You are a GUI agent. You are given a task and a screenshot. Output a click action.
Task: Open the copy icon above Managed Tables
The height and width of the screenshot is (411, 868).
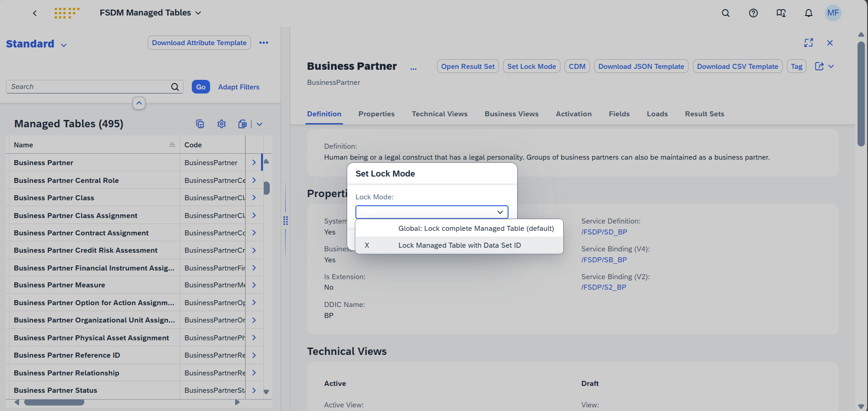tap(200, 124)
